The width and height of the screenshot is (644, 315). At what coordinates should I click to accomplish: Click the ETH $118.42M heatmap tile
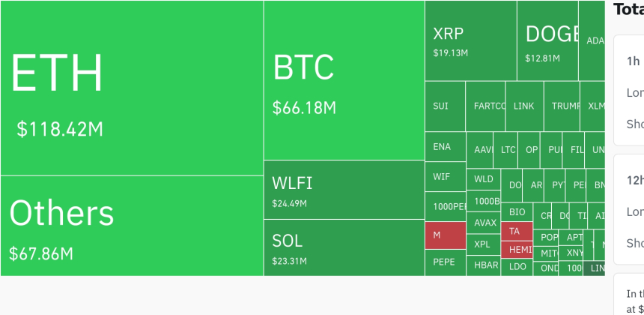pyautogui.click(x=131, y=88)
